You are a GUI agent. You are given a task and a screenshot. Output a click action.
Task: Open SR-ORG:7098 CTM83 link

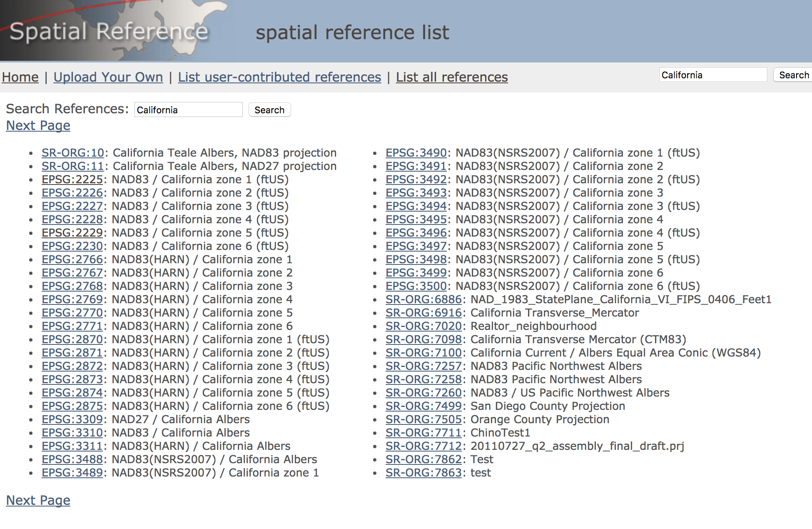(424, 339)
